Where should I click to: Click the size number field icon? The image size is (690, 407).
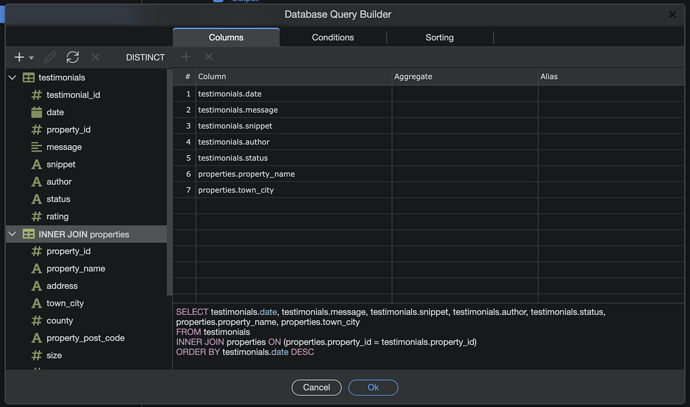[x=37, y=356]
